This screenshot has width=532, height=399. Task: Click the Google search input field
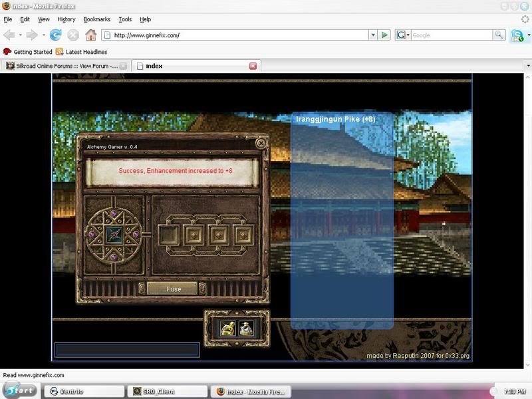pyautogui.click(x=451, y=35)
